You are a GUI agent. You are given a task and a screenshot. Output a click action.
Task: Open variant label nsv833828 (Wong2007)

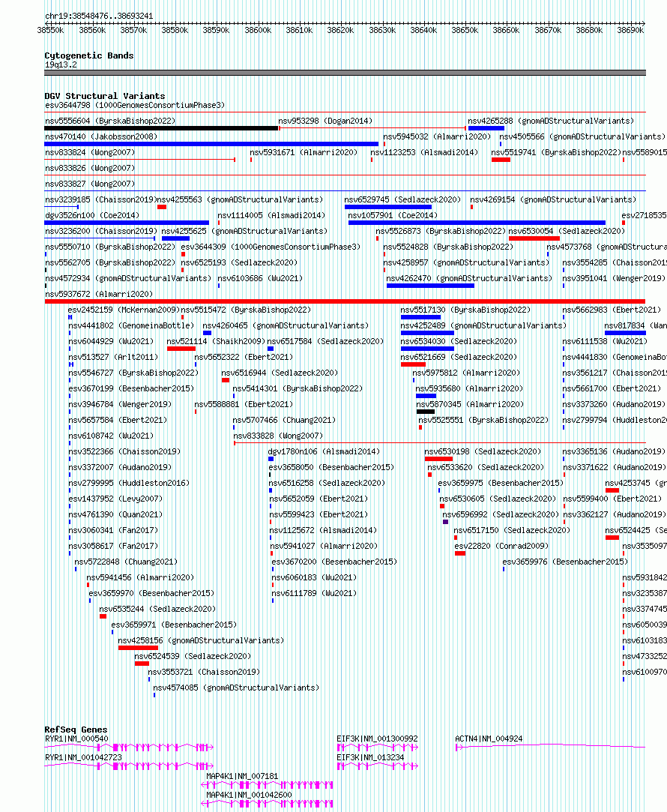(x=278, y=436)
